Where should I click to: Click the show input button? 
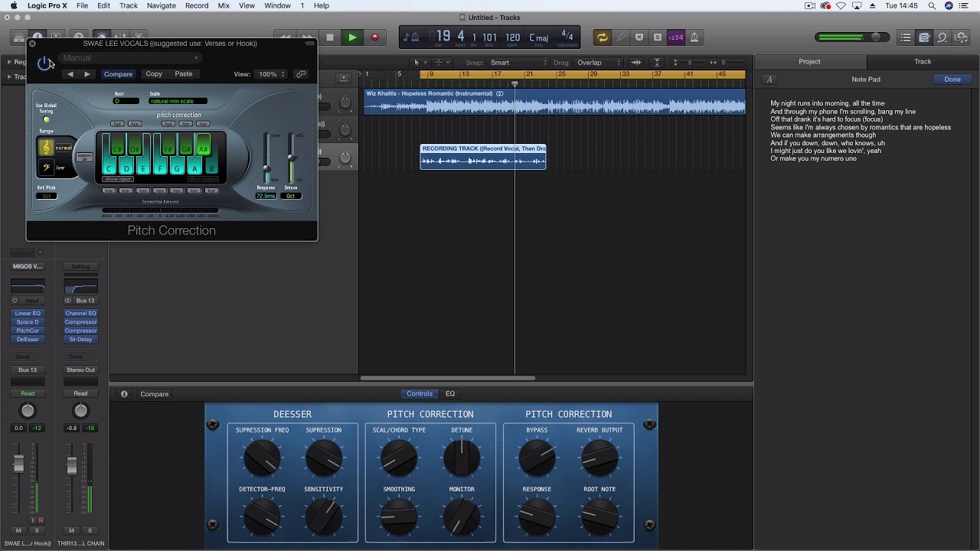(117, 179)
